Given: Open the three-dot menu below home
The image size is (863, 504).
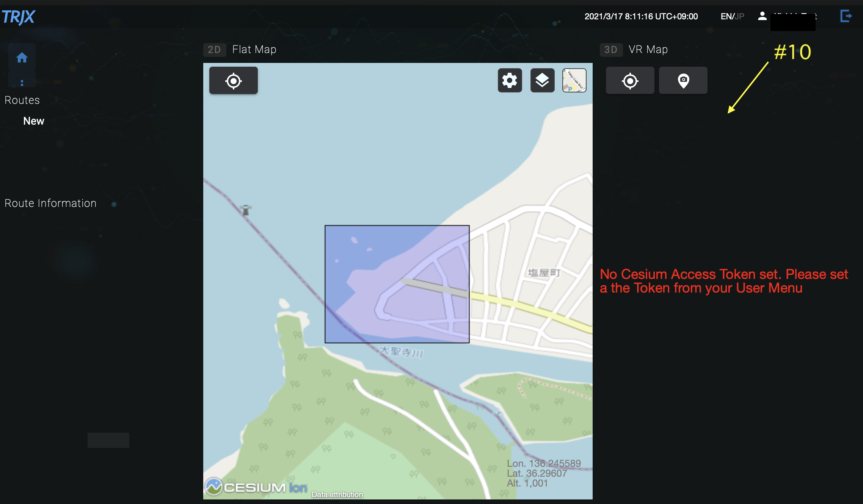Looking at the screenshot, I should (x=22, y=83).
